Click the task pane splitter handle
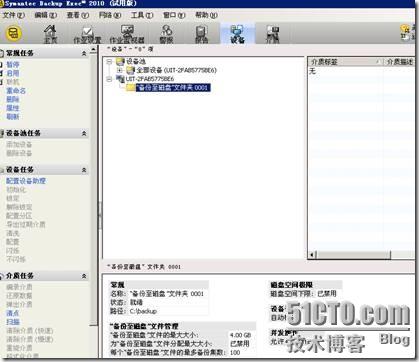Image resolution: width=419 pixels, height=362 pixels. [100, 215]
